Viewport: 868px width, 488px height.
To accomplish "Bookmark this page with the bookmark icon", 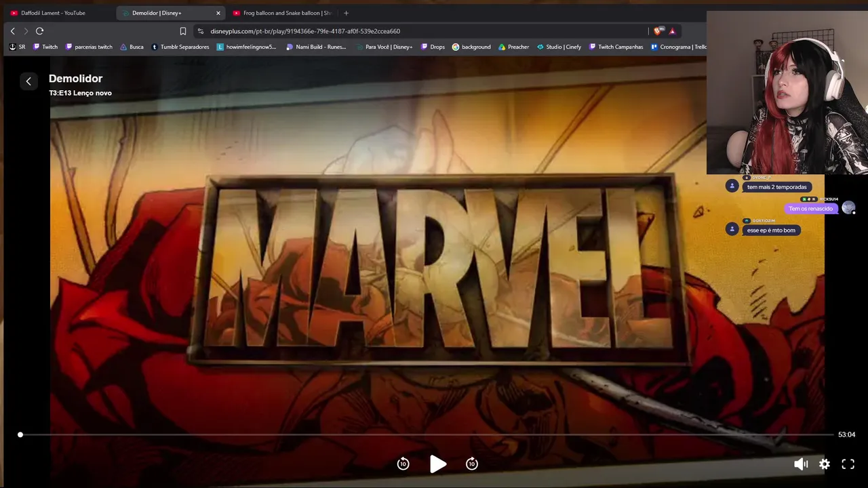I will coord(183,31).
